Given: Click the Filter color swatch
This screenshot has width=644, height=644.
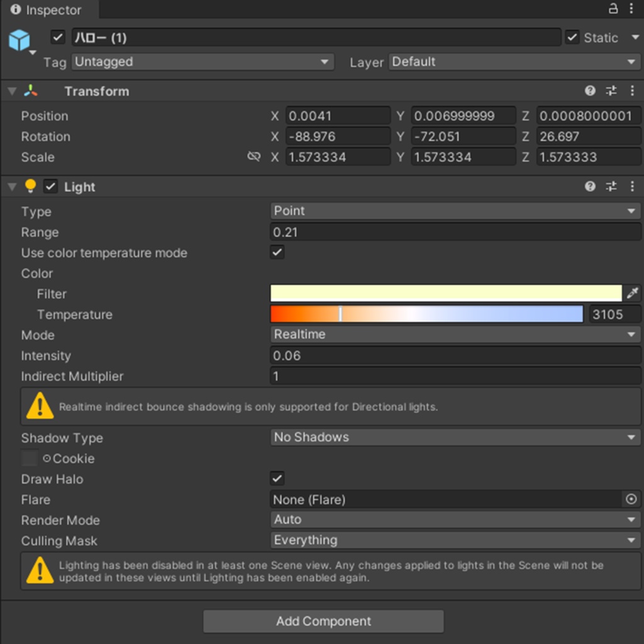Looking at the screenshot, I should coord(446,293).
